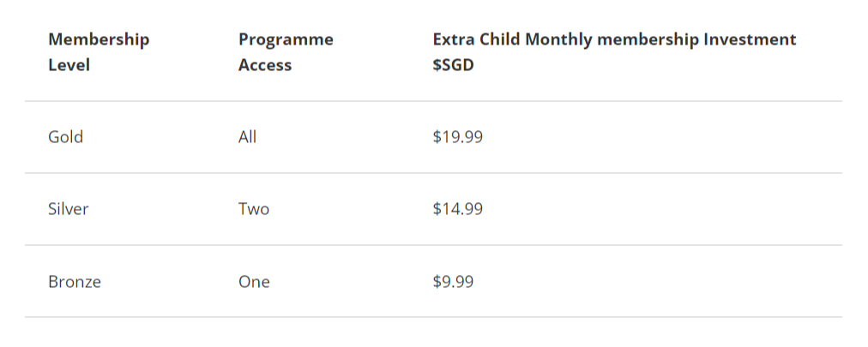This screenshot has height=347, width=868.
Task: Click the $14.99 price cell
Action: 458,209
